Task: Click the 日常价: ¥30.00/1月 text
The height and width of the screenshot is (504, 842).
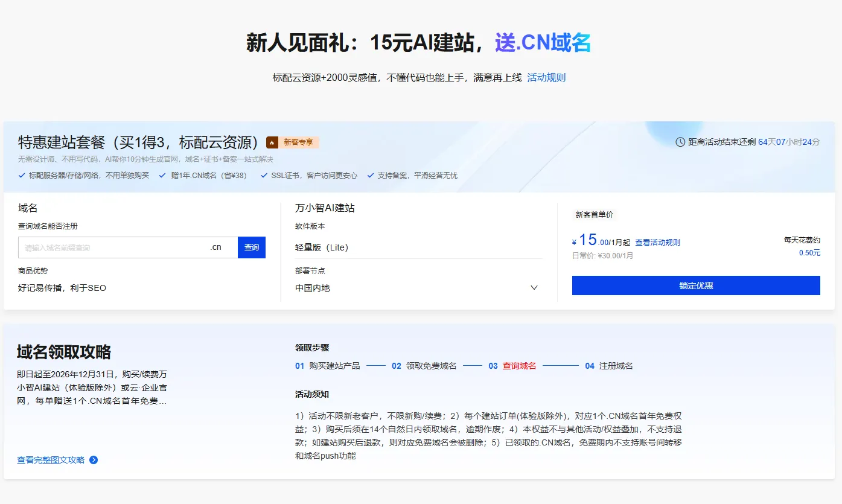Action: point(603,255)
